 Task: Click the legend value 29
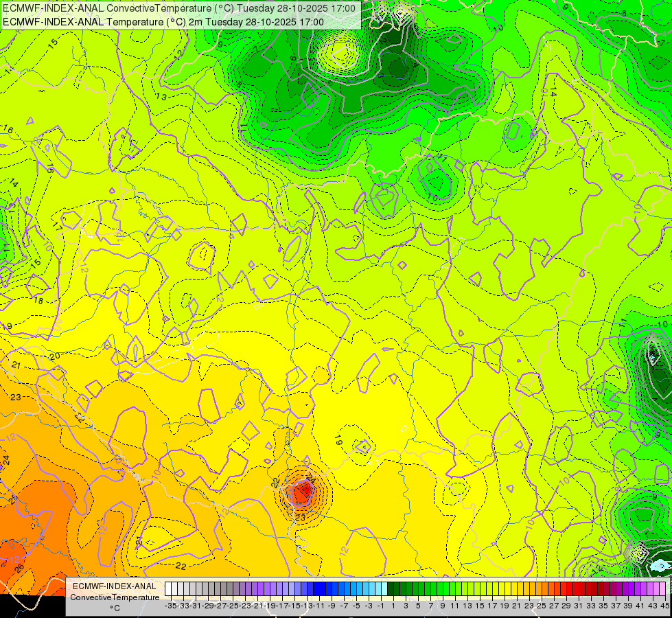click(x=566, y=606)
